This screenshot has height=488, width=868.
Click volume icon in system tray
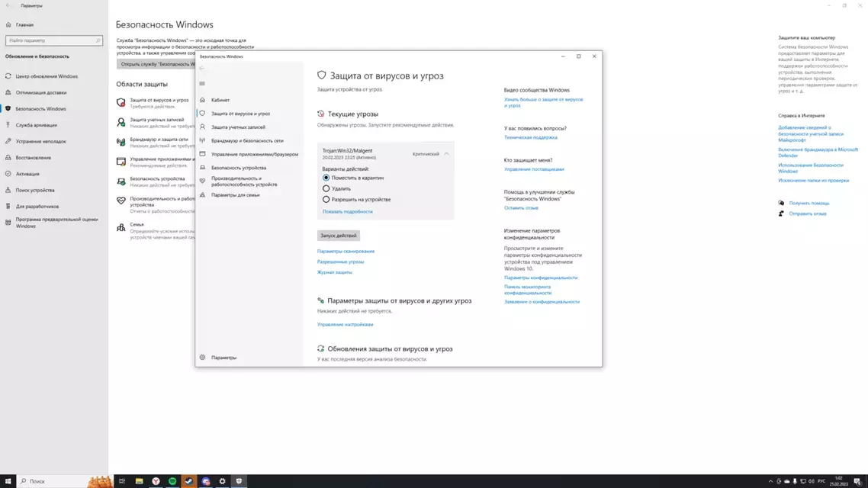point(811,481)
